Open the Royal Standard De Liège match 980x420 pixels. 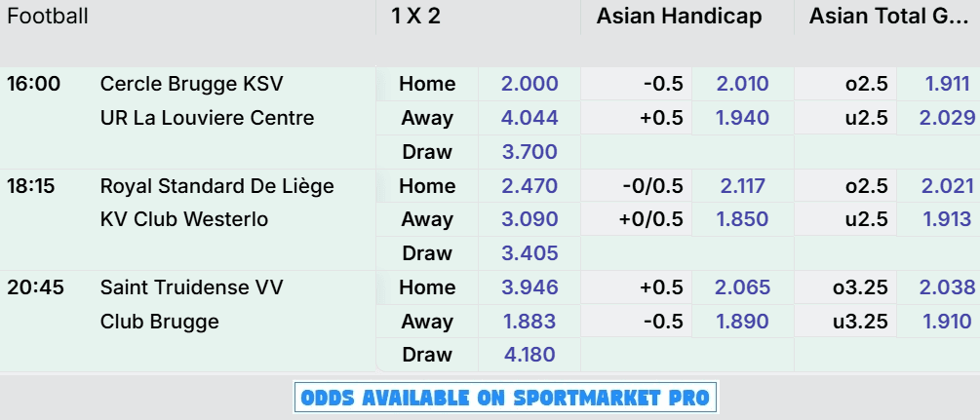[216, 185]
